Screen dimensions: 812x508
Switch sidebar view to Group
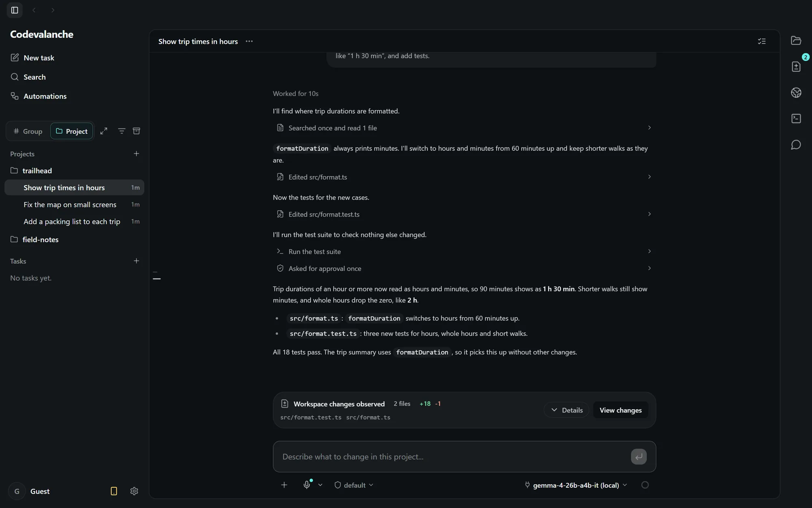(x=28, y=131)
